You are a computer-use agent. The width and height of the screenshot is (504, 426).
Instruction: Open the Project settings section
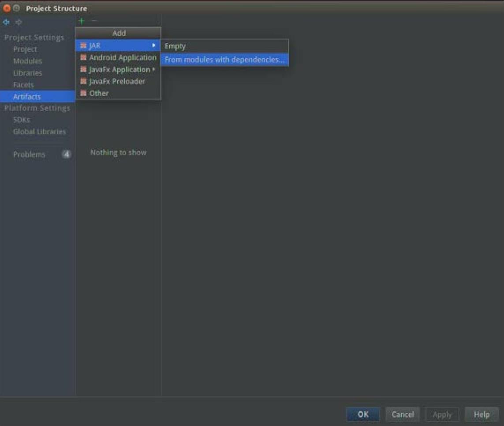tap(25, 49)
